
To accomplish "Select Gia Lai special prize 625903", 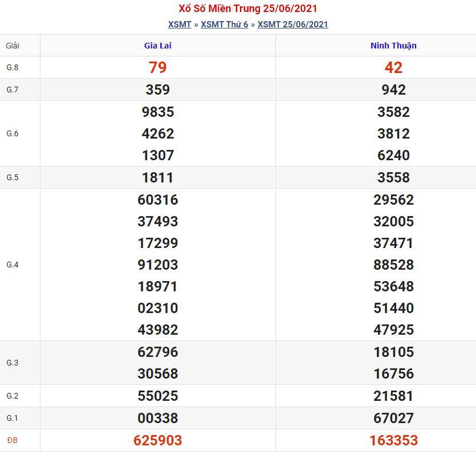I will point(157,440).
